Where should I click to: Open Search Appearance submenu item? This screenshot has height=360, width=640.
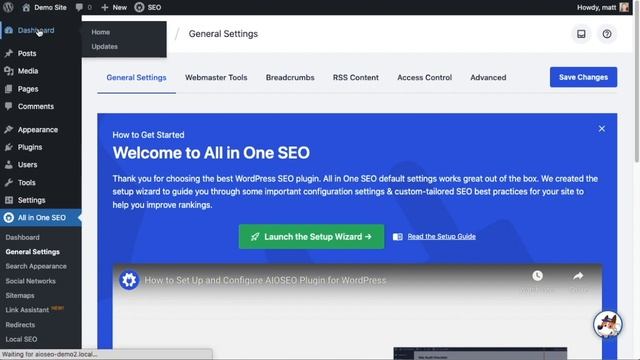36,266
